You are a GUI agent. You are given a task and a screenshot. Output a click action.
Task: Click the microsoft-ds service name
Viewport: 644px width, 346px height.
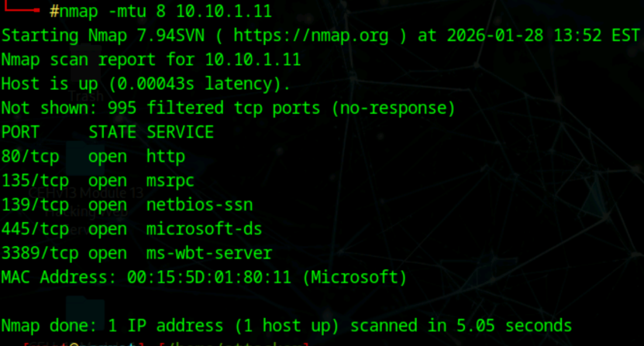pyautogui.click(x=204, y=229)
